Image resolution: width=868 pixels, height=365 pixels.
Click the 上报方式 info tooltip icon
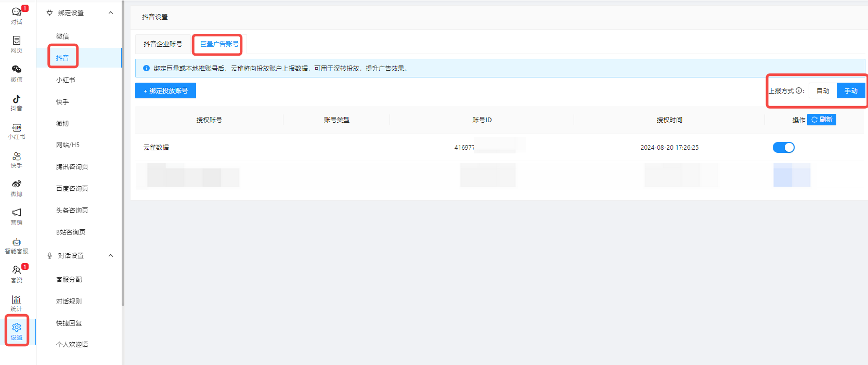pyautogui.click(x=799, y=90)
